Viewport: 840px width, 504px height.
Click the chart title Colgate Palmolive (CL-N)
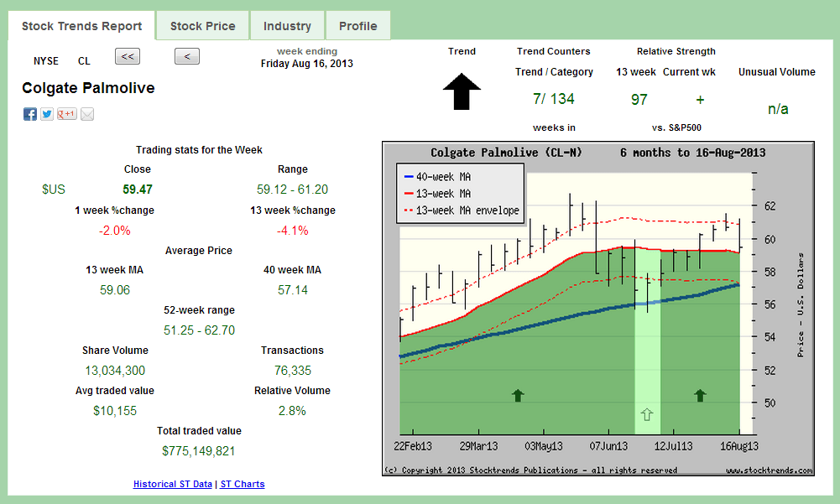click(x=506, y=153)
